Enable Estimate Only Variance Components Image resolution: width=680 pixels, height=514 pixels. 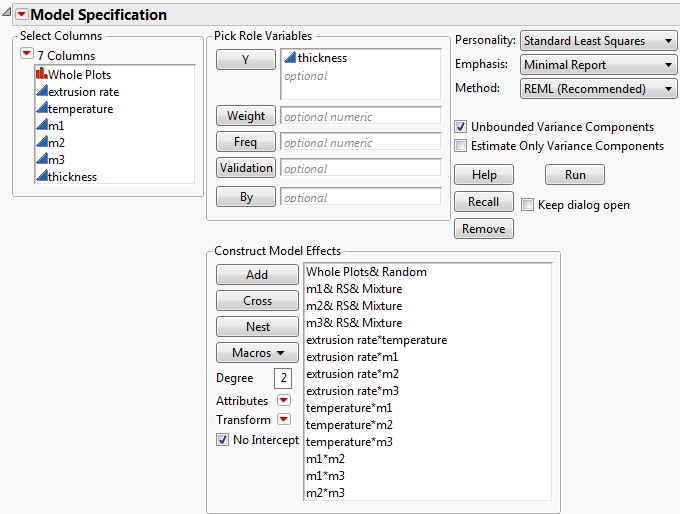461,146
